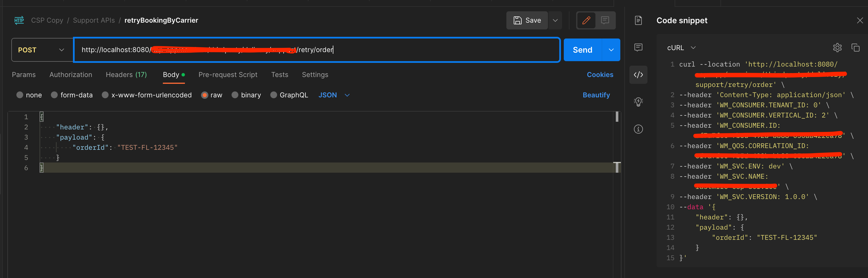Open the comments icon in right sidebar

point(638,47)
